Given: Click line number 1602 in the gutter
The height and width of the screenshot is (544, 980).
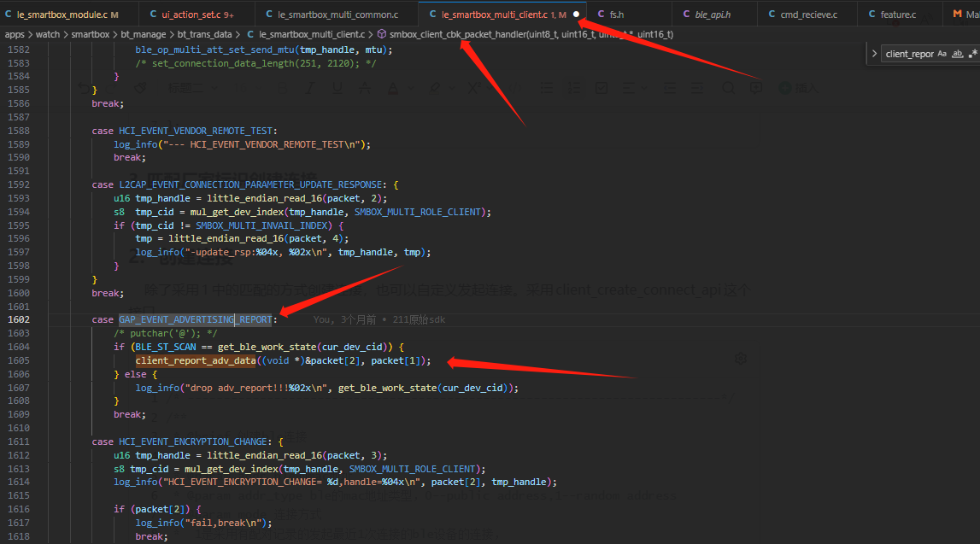Looking at the screenshot, I should pos(19,319).
